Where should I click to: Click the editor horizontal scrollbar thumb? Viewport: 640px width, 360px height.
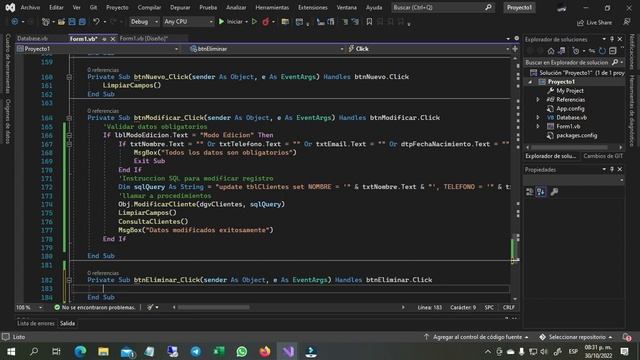[213, 307]
